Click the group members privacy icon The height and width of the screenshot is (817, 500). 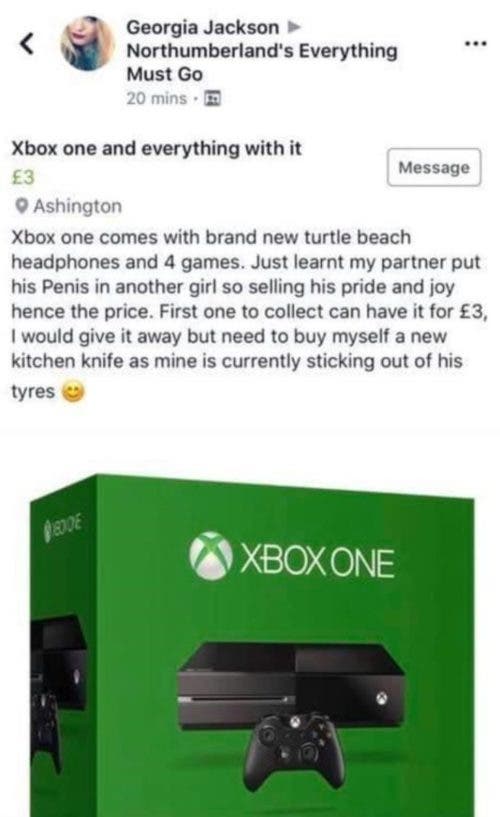coord(212,97)
